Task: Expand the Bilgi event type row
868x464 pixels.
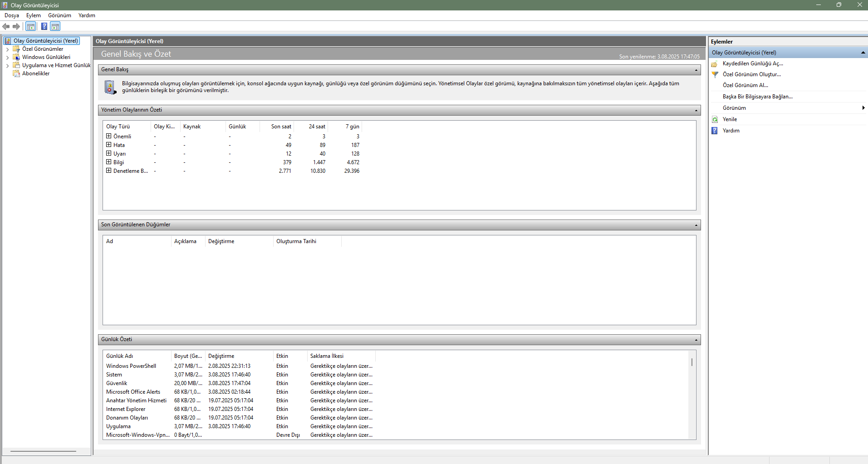Action: 108,162
